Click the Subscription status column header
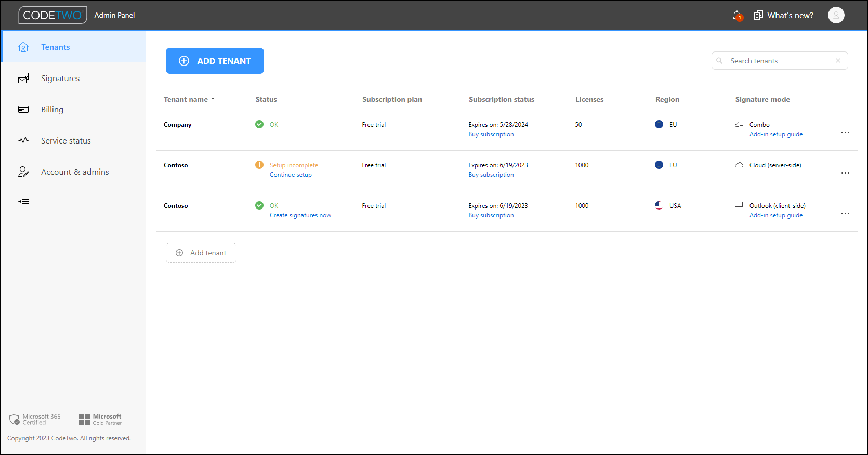This screenshot has height=455, width=868. pyautogui.click(x=502, y=99)
